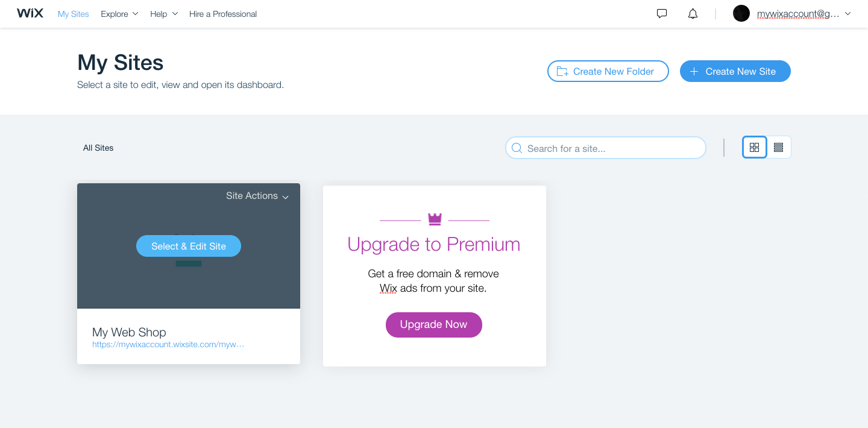Image resolution: width=868 pixels, height=428 pixels.
Task: Open the account email dropdown arrow
Action: click(848, 14)
